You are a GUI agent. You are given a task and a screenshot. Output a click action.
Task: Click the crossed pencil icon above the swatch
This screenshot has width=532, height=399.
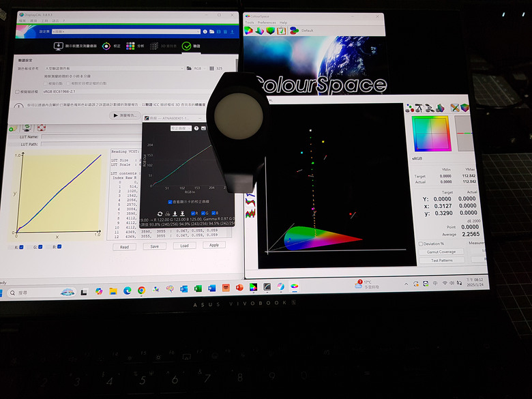(x=455, y=108)
